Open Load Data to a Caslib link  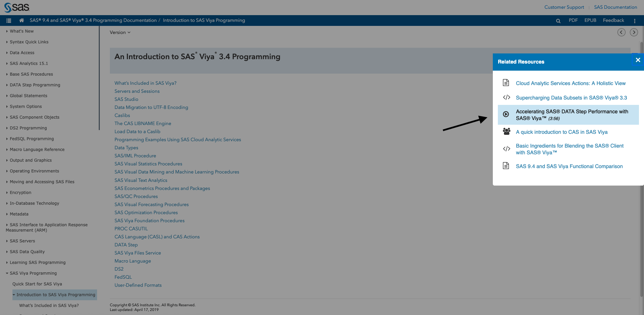click(137, 131)
